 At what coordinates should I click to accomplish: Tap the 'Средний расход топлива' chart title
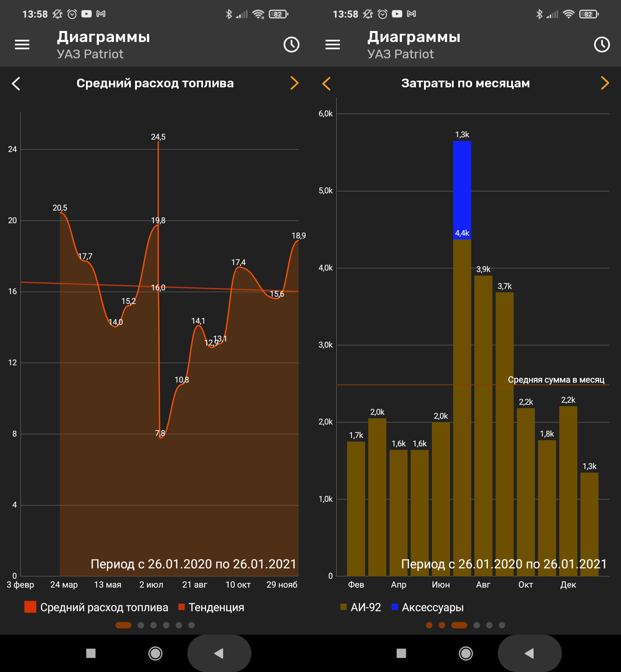pos(155,83)
